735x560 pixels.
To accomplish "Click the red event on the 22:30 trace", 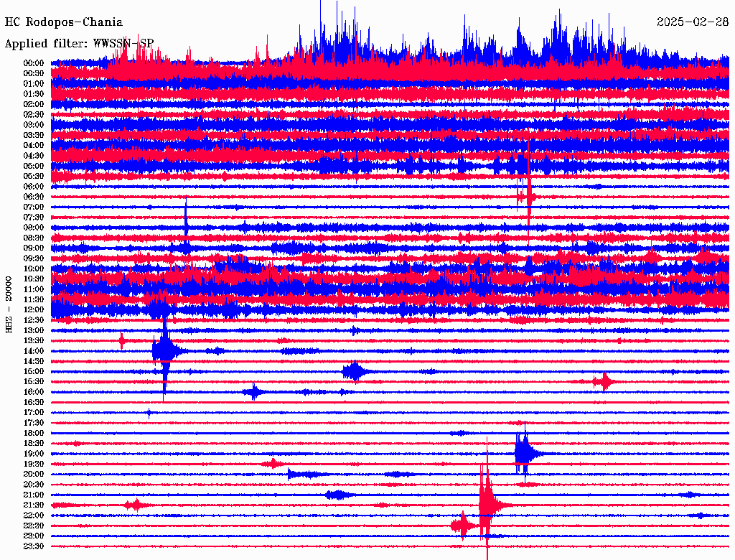I will (462, 526).
